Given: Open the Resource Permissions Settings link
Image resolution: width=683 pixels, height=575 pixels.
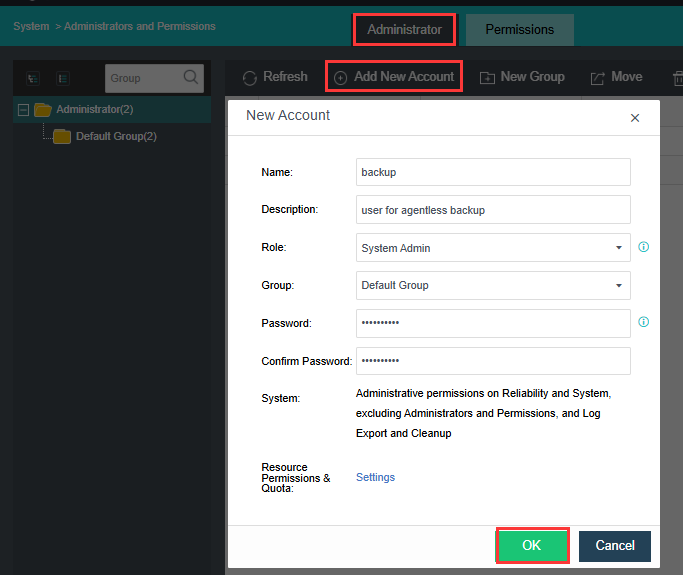Looking at the screenshot, I should [375, 477].
